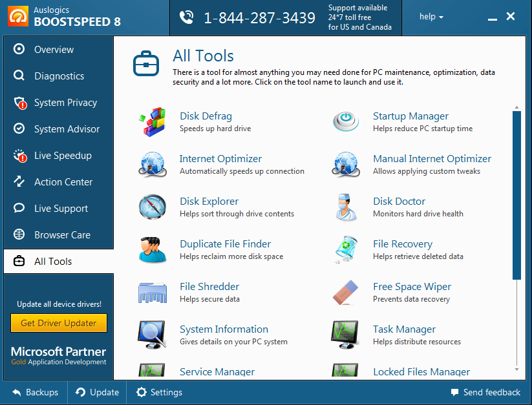Open System Information link
This screenshot has height=405, width=532.
[x=224, y=329]
